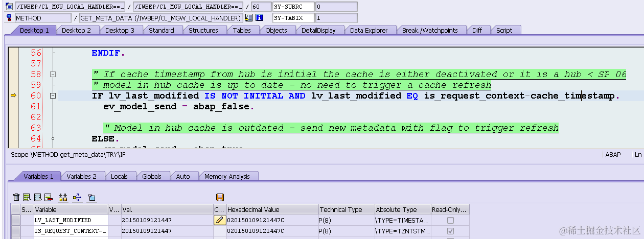Click the red delete-row icon in variables toolbar
Viewport: 644px width, 239px height.
coord(48,197)
